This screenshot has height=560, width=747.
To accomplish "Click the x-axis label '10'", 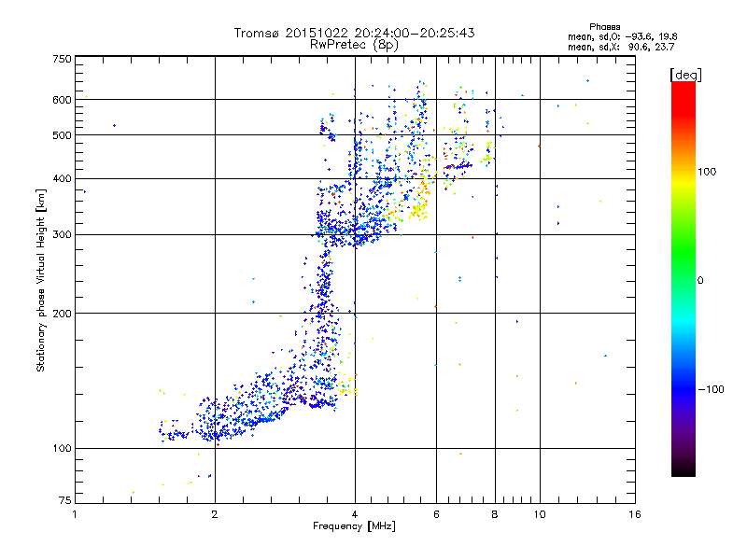I will [540, 514].
